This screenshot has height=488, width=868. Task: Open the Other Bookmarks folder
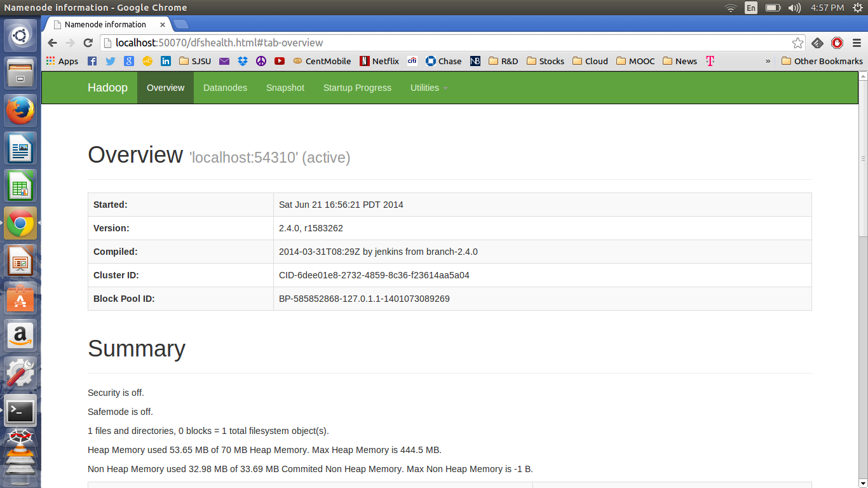tap(822, 61)
